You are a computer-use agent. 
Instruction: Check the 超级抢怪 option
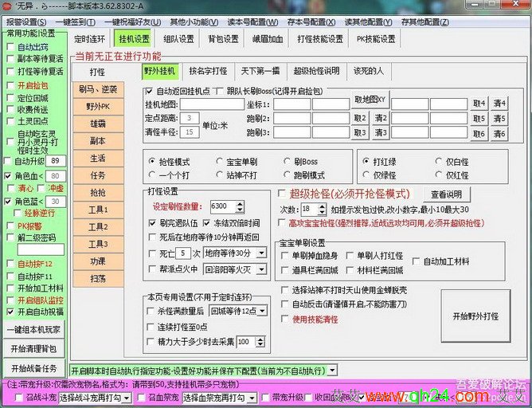[282, 193]
